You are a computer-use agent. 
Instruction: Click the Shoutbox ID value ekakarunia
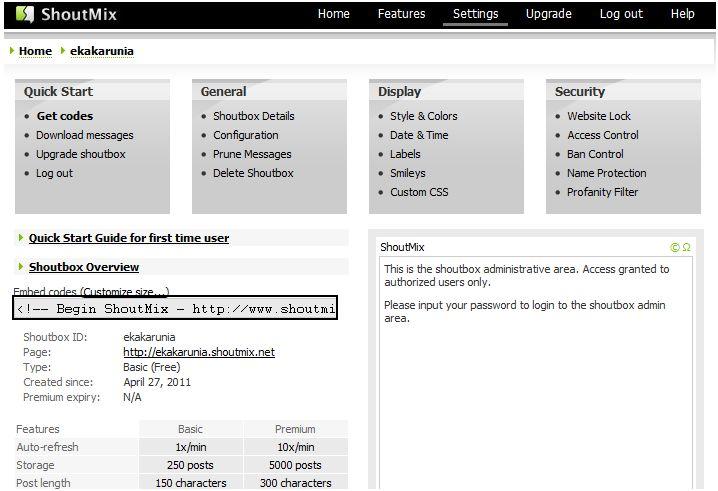pyautogui.click(x=149, y=337)
